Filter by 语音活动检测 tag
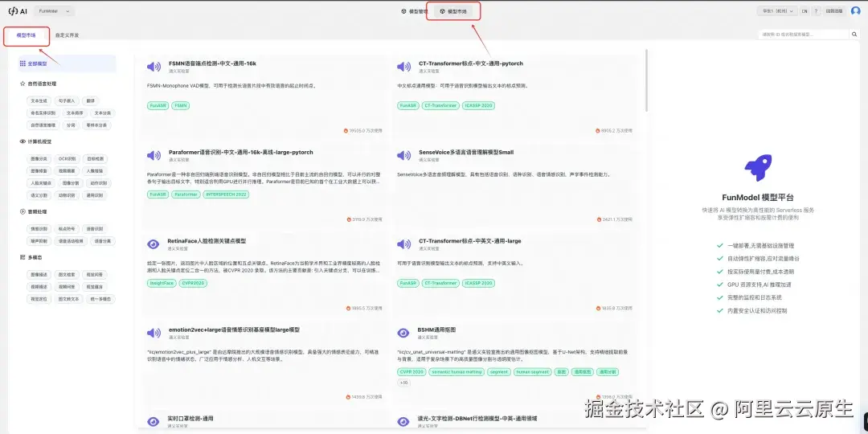 72,241
